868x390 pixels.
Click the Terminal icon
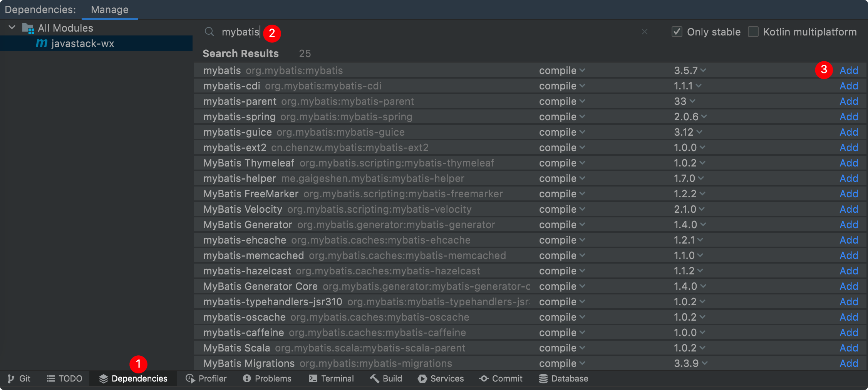pyautogui.click(x=313, y=379)
